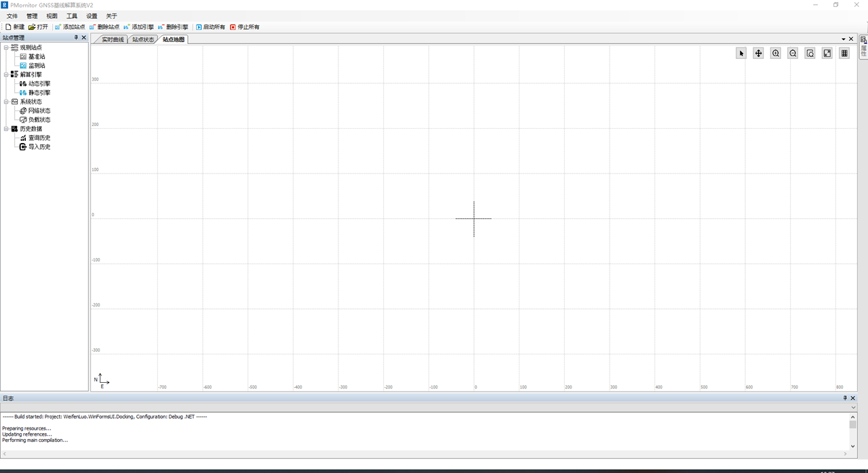Select 网络状态 in the tree
The image size is (868, 473).
click(39, 111)
